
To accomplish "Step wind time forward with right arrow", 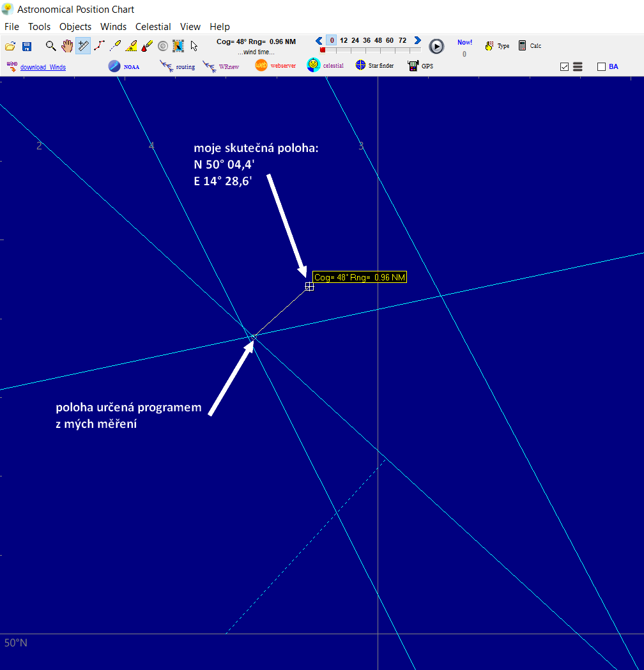I will pyautogui.click(x=418, y=40).
